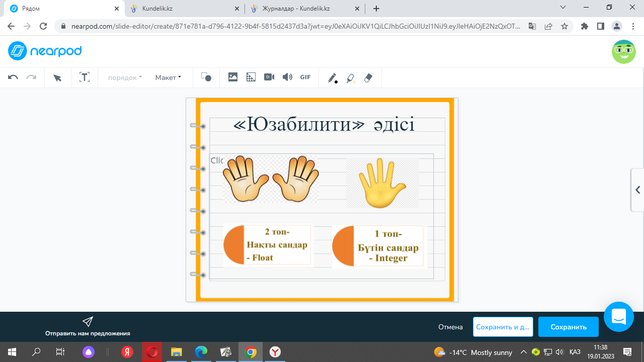Open the background pattern tool
This screenshot has width=644, height=362.
pos(251,77)
